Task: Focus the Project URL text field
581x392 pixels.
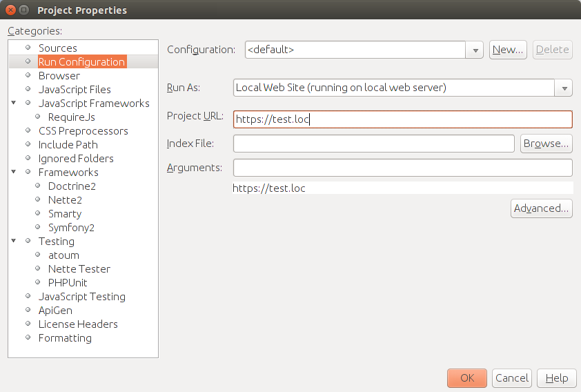Action: coord(403,119)
